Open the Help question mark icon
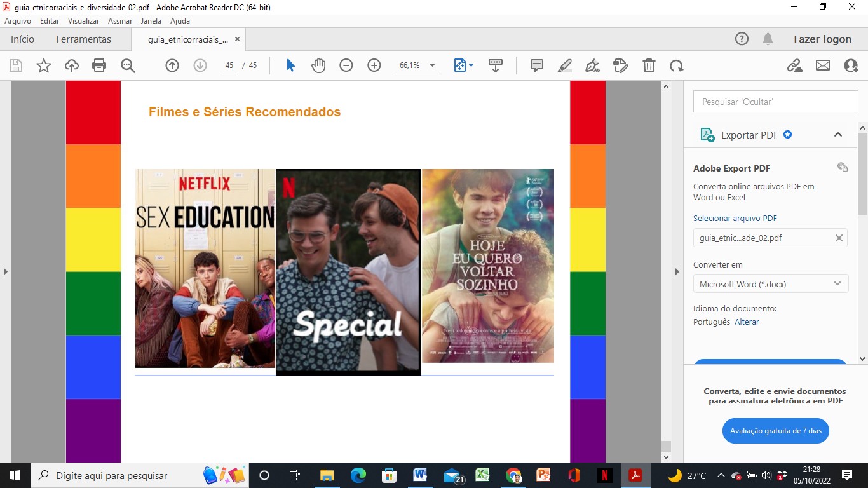 [742, 39]
